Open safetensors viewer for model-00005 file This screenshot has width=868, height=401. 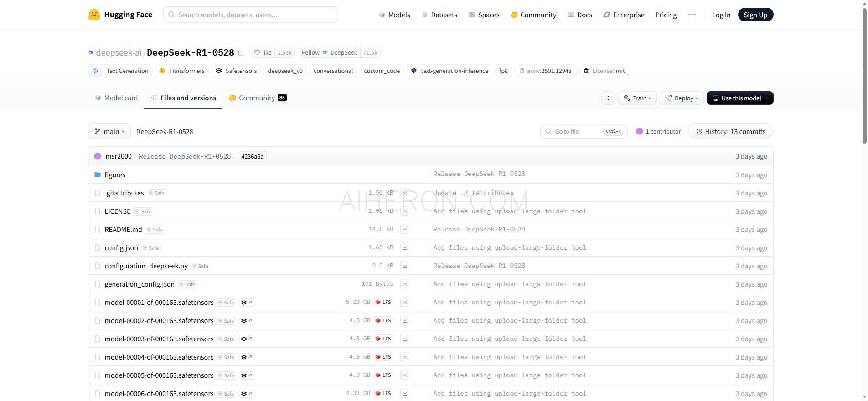[x=247, y=375]
